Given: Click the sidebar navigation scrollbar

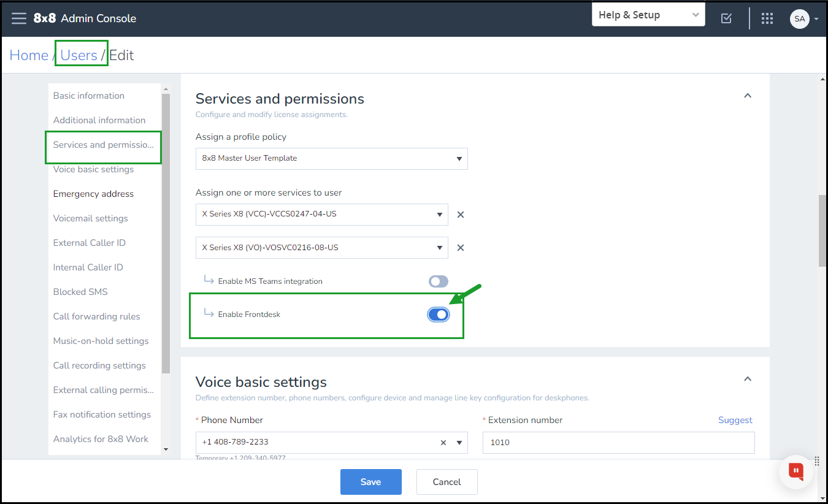Looking at the screenshot, I should click(166, 233).
